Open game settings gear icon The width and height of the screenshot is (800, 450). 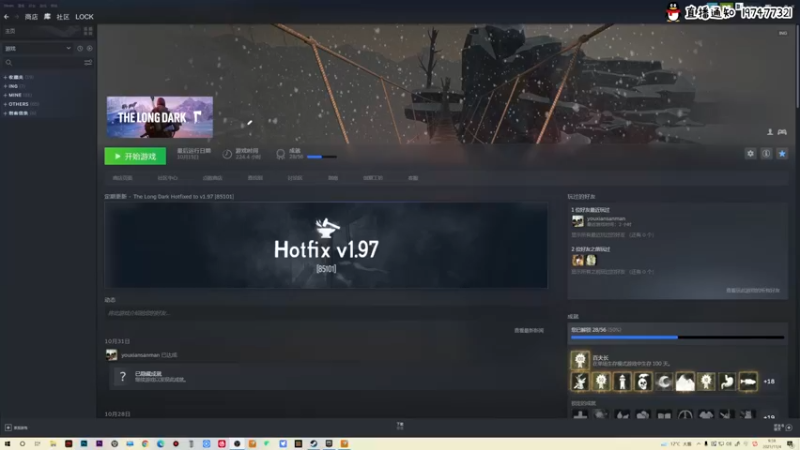click(751, 154)
